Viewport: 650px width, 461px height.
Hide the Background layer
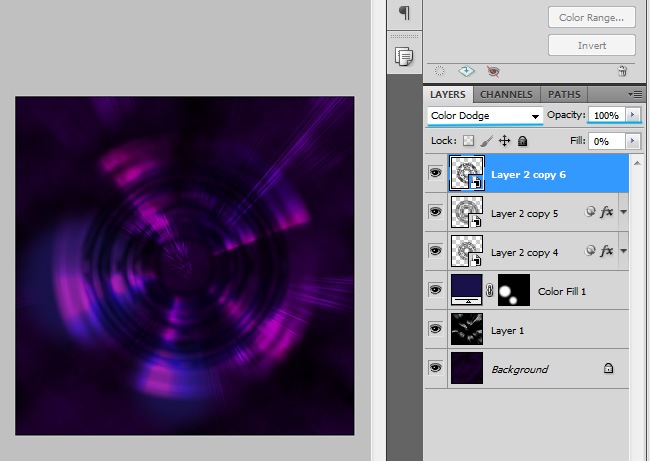(435, 369)
